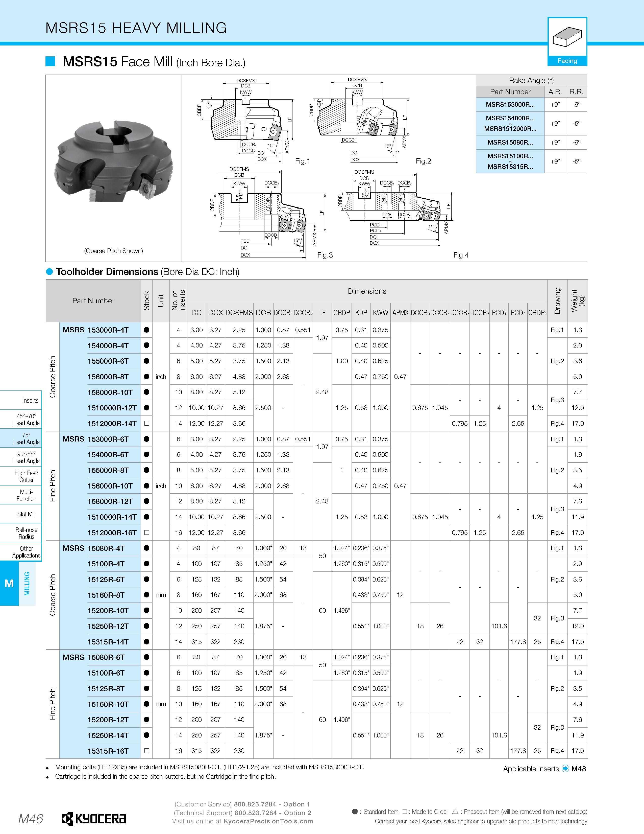The width and height of the screenshot is (644, 834).
Task: Select part number 155000R-6T
Action: pyautogui.click(x=108, y=361)
